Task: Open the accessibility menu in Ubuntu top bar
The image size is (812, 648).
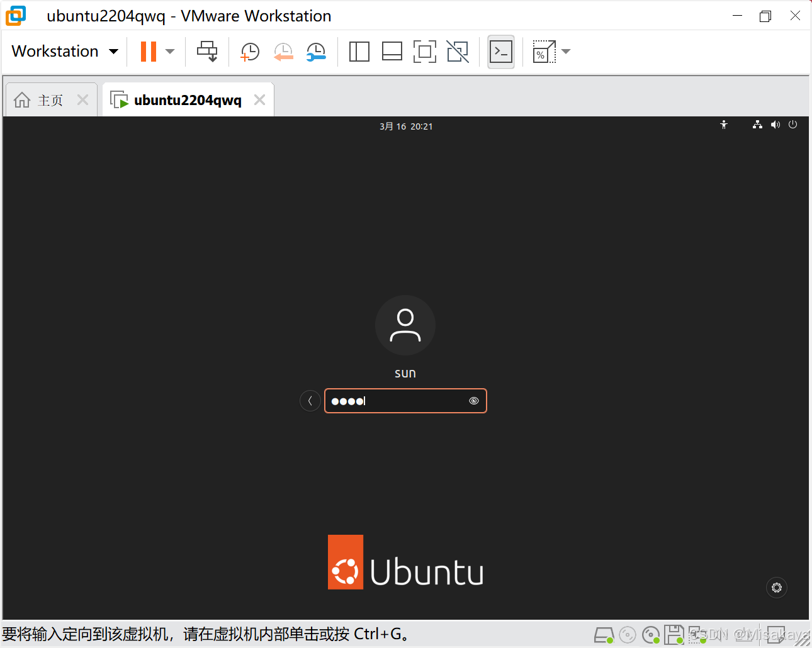Action: (724, 125)
